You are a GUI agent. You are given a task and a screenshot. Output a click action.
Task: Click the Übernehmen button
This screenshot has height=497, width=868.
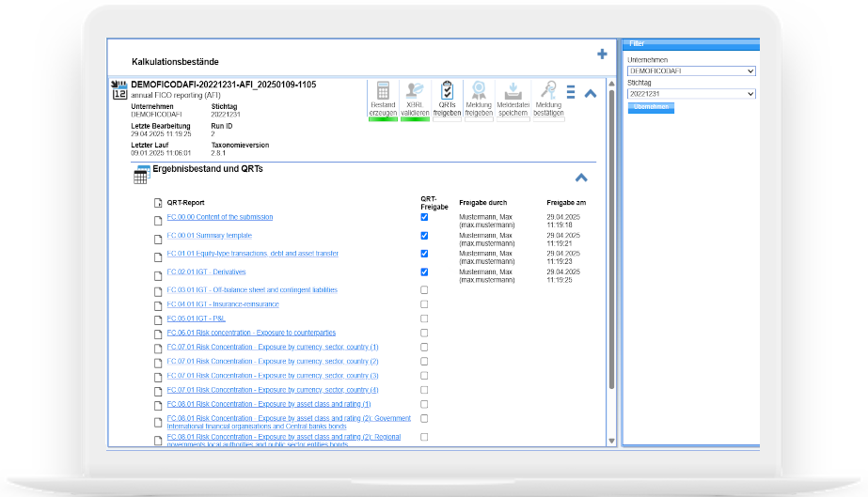[651, 108]
